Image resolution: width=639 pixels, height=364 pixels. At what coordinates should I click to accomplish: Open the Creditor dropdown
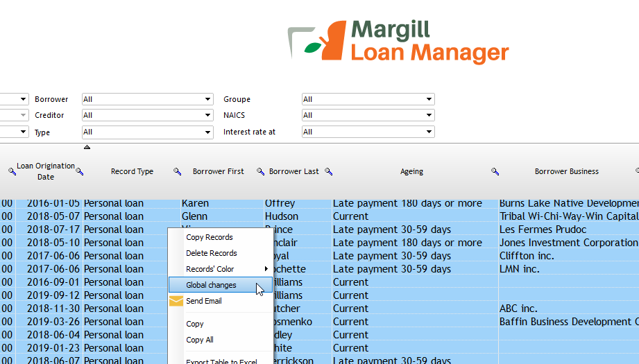pos(148,115)
